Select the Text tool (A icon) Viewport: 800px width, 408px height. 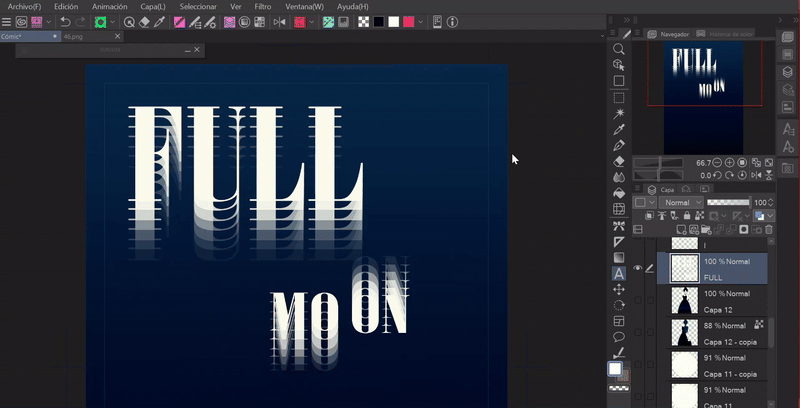[618, 273]
